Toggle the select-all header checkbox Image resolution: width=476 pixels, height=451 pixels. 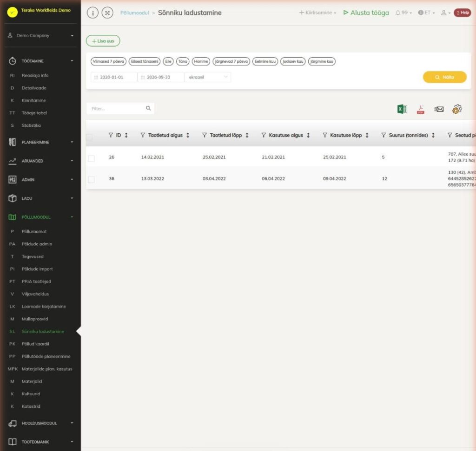click(89, 137)
